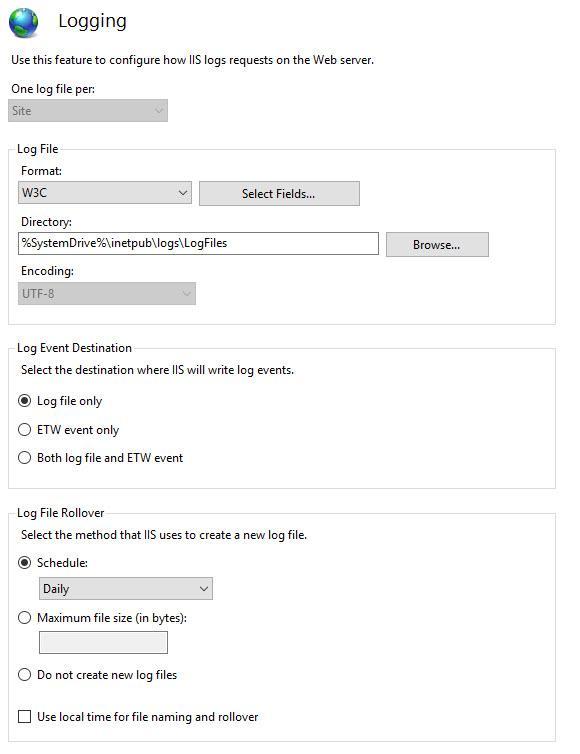Click the Select Fields button

click(279, 193)
